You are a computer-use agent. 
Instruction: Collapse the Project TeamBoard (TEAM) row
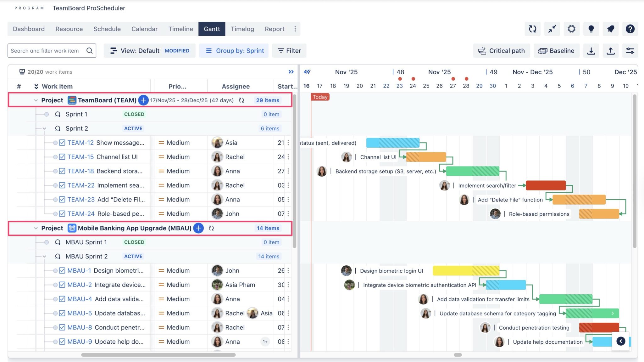[36, 100]
